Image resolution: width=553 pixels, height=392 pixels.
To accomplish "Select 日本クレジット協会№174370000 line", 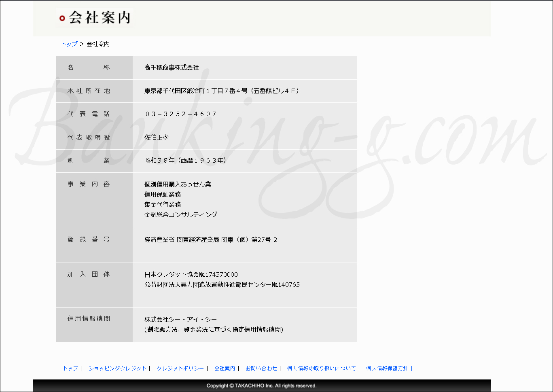I will click(x=191, y=275).
